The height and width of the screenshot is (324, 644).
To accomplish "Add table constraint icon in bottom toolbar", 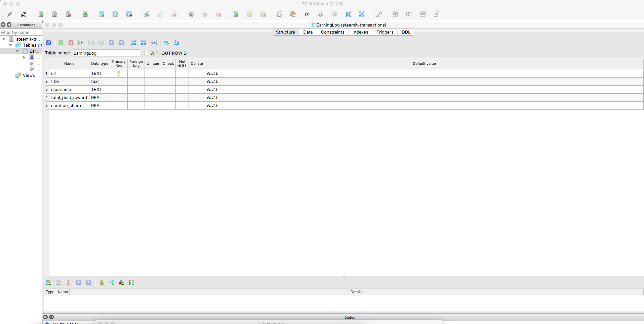I will pos(49,282).
